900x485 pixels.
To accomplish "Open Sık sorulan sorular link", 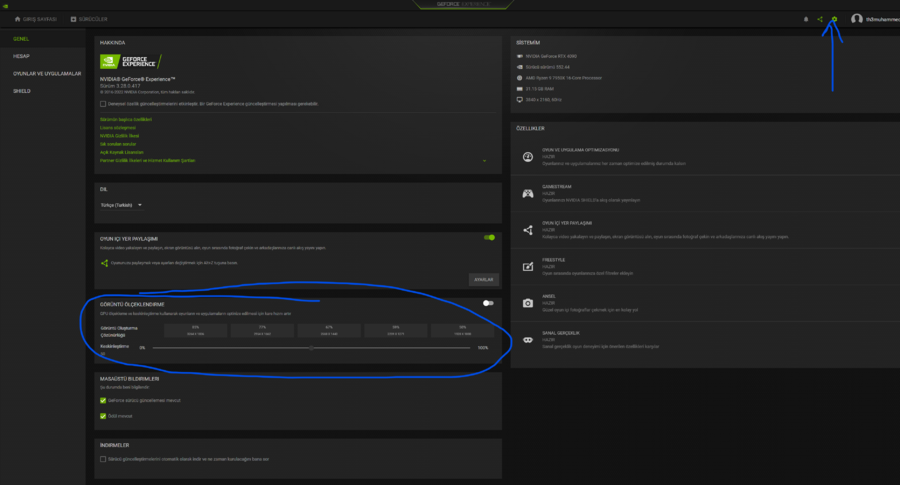I will 118,144.
